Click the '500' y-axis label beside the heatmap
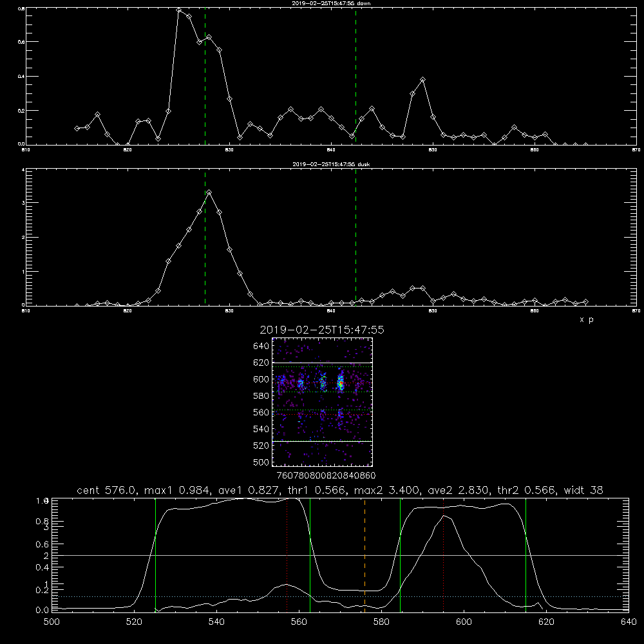Screen dimensions: 644x644 coord(261,462)
